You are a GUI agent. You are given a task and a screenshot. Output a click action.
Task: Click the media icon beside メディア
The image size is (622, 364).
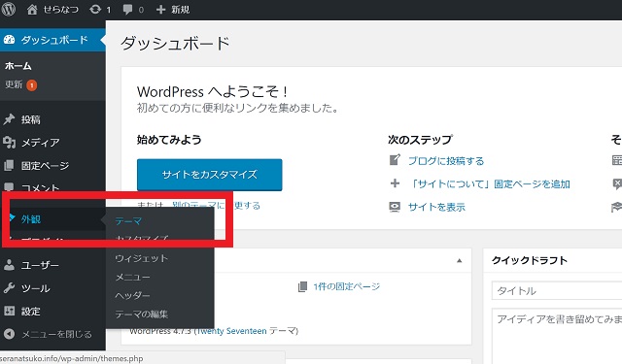tap(9, 142)
